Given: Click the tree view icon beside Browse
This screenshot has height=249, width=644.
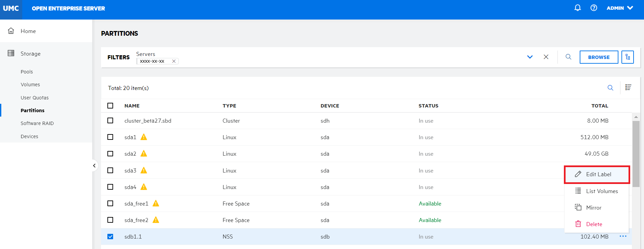Looking at the screenshot, I should click(628, 57).
